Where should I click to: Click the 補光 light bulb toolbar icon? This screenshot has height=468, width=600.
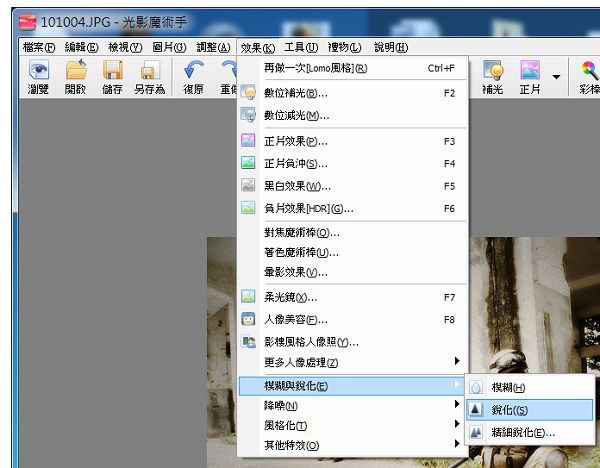coord(492,70)
